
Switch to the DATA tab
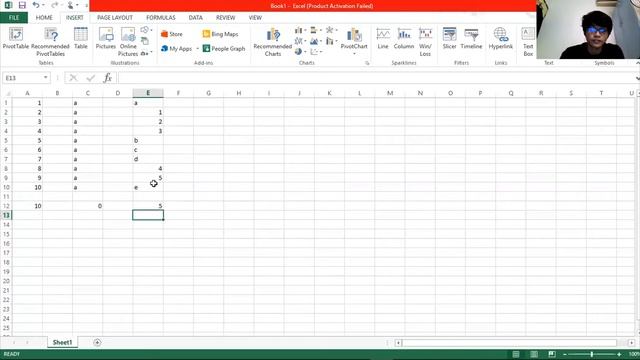(196, 18)
